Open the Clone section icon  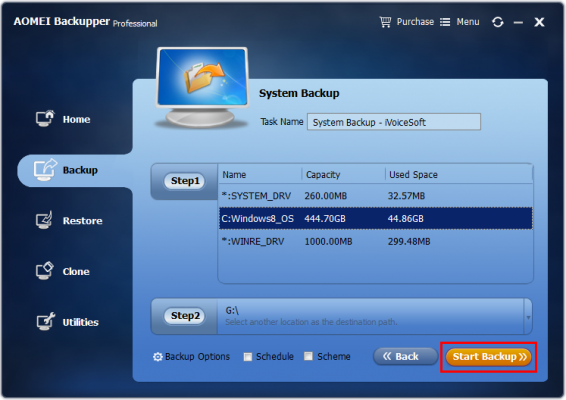click(45, 271)
